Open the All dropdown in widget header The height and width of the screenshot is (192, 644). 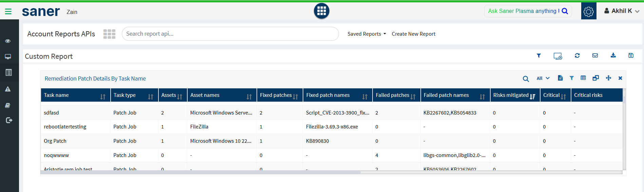click(x=543, y=78)
